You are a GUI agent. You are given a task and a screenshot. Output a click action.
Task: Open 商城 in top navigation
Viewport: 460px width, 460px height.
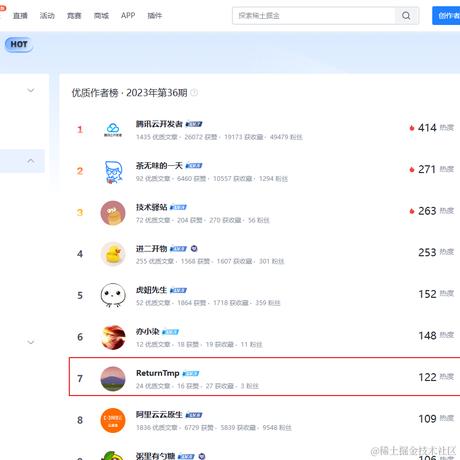[101, 16]
